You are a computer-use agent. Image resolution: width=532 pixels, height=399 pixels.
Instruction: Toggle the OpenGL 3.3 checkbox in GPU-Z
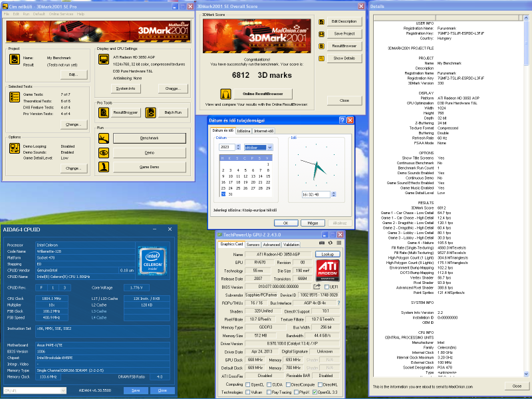[x=315, y=392]
